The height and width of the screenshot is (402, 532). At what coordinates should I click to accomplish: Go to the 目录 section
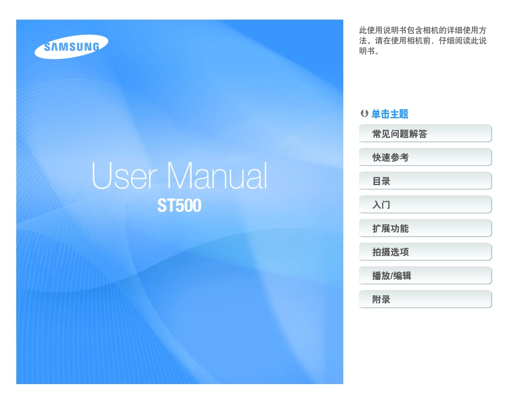pyautogui.click(x=425, y=181)
